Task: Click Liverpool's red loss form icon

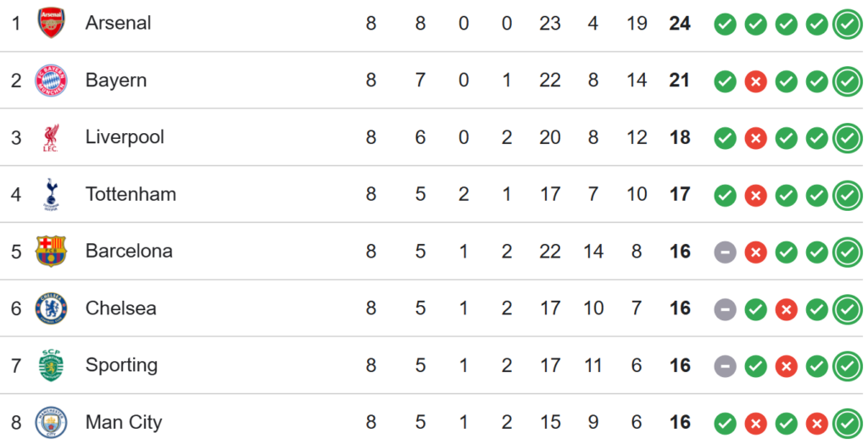Action: 755,138
